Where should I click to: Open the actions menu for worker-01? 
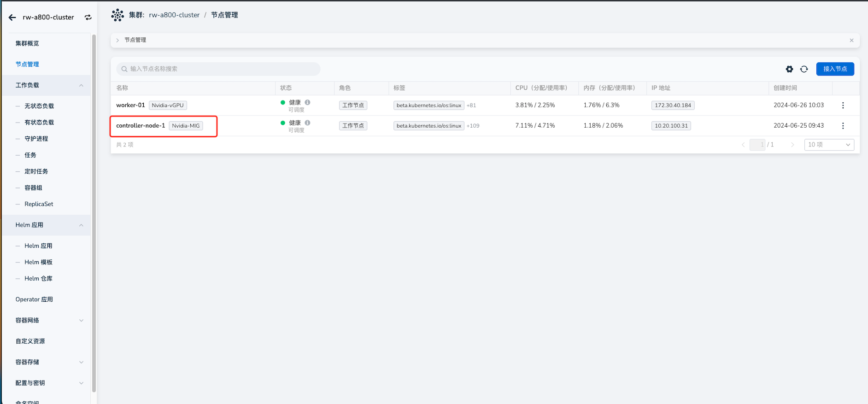pyautogui.click(x=843, y=105)
